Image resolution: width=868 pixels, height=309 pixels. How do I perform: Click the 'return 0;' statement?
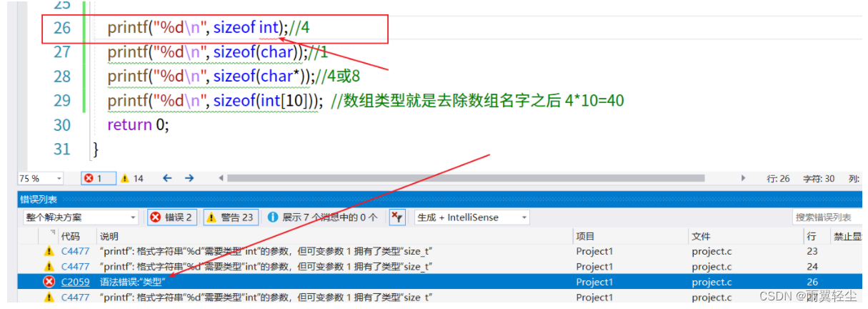tap(138, 124)
